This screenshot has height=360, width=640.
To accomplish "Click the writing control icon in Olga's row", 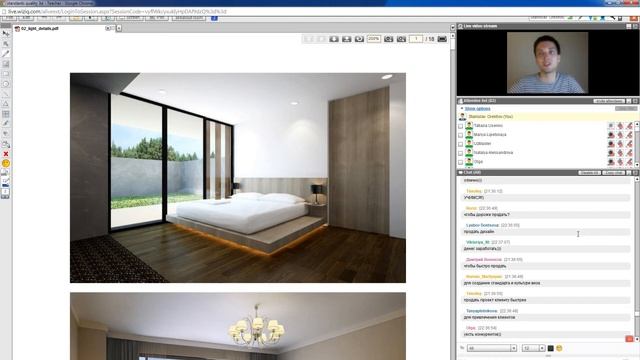I will (x=630, y=162).
